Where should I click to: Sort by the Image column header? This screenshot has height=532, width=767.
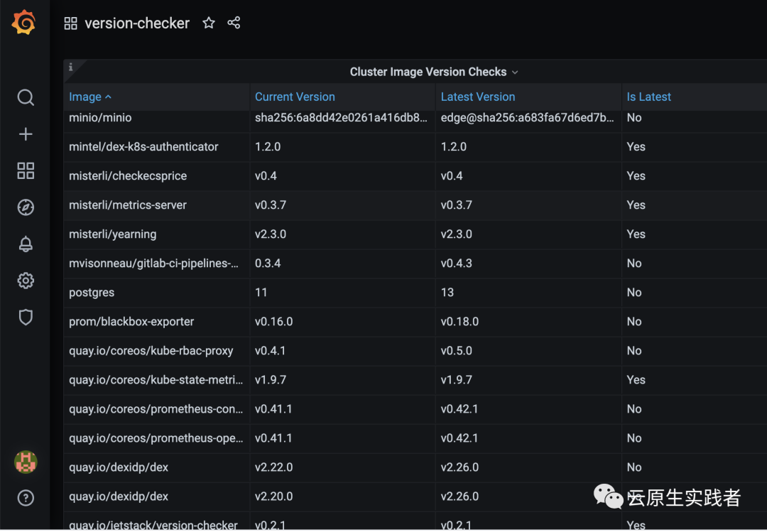click(x=90, y=97)
